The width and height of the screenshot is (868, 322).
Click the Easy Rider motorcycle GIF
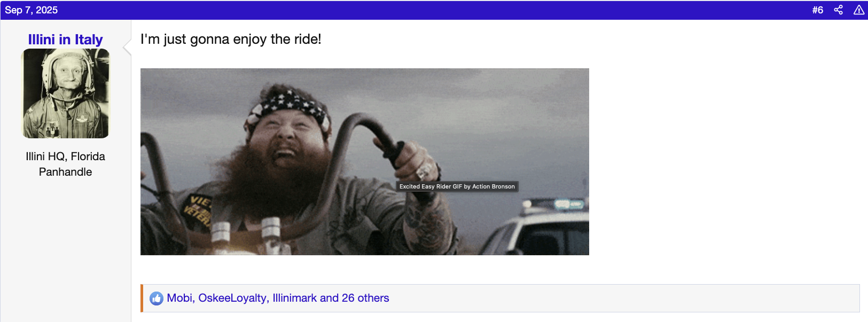point(364,162)
